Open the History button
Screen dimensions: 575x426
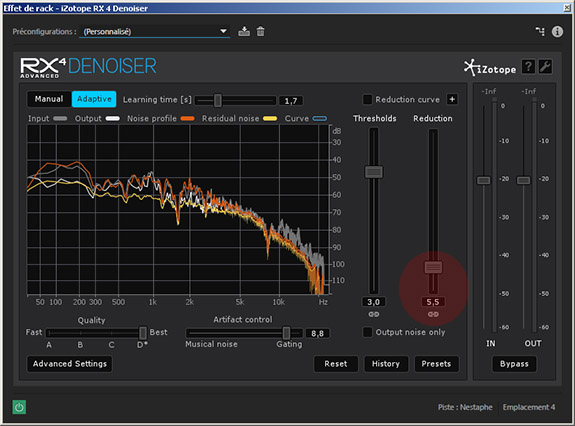386,364
